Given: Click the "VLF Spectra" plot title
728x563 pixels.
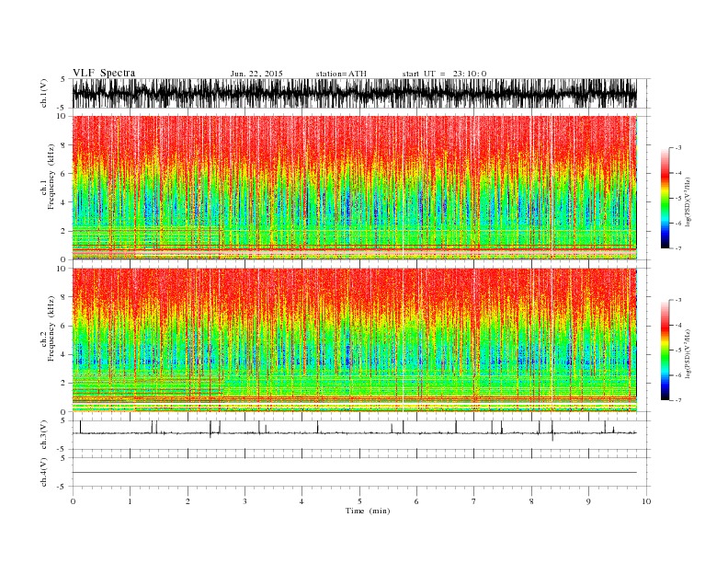Looking at the screenshot, I should coord(104,73).
